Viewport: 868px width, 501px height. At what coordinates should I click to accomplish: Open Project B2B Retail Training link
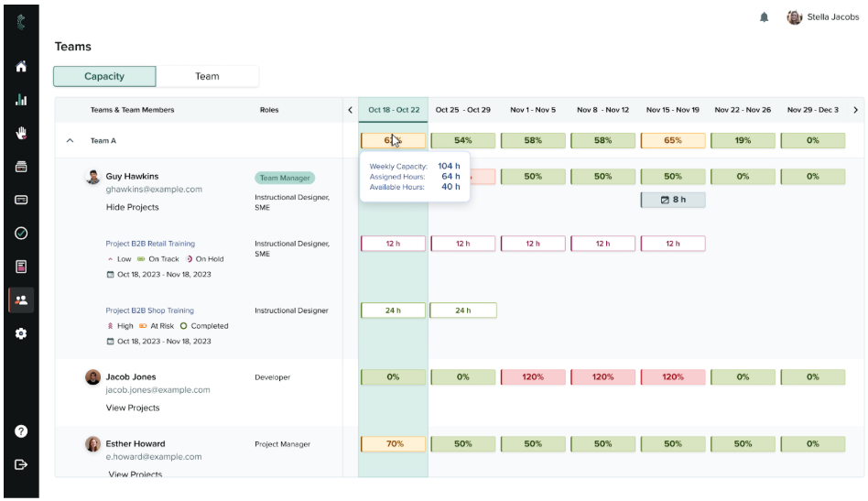[150, 244]
